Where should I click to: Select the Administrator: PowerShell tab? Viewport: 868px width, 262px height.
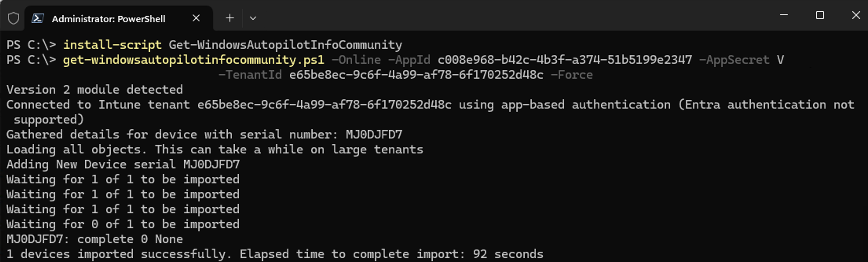pyautogui.click(x=108, y=18)
